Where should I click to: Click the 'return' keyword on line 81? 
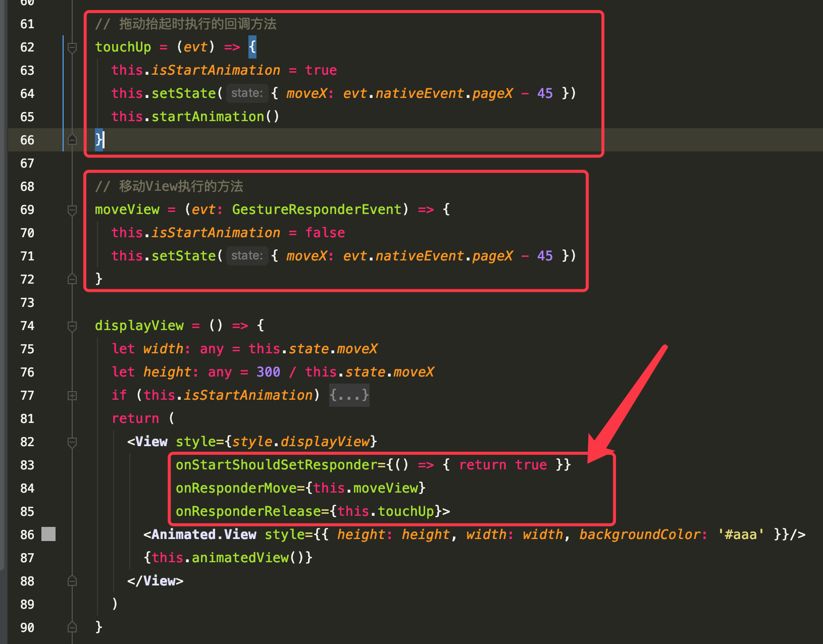pyautogui.click(x=135, y=418)
